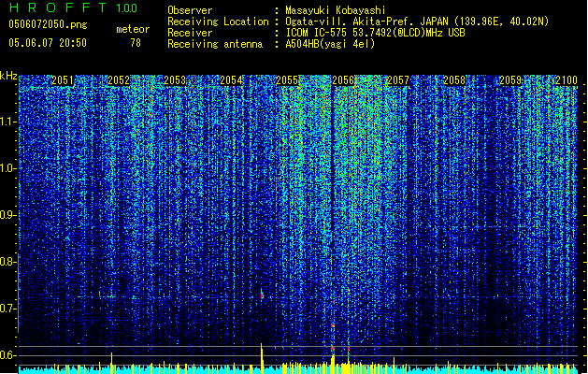This screenshot has width=588, height=374.
Task: Click receiver text ICOM IC-575 53.7492 MHz USB
Action: pyautogui.click(x=375, y=33)
